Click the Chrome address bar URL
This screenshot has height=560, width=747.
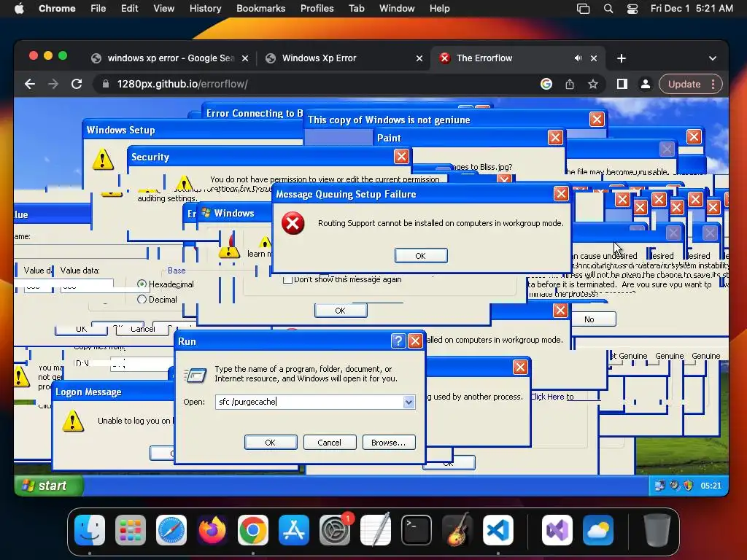[182, 84]
